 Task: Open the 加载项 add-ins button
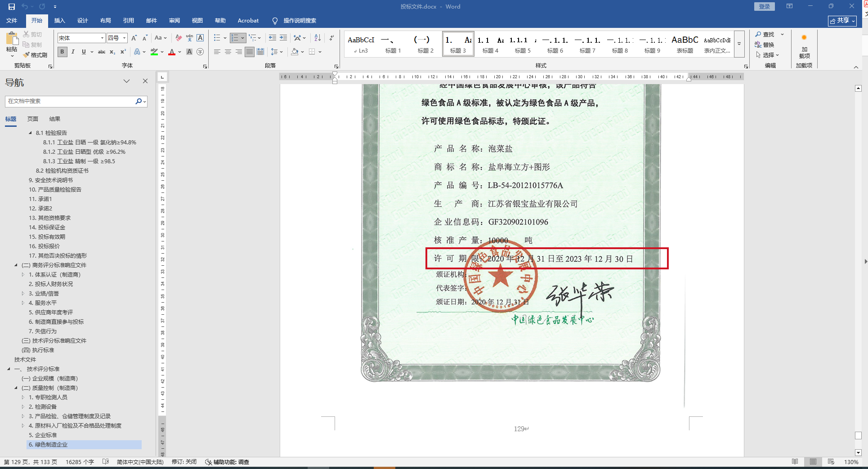tap(804, 47)
